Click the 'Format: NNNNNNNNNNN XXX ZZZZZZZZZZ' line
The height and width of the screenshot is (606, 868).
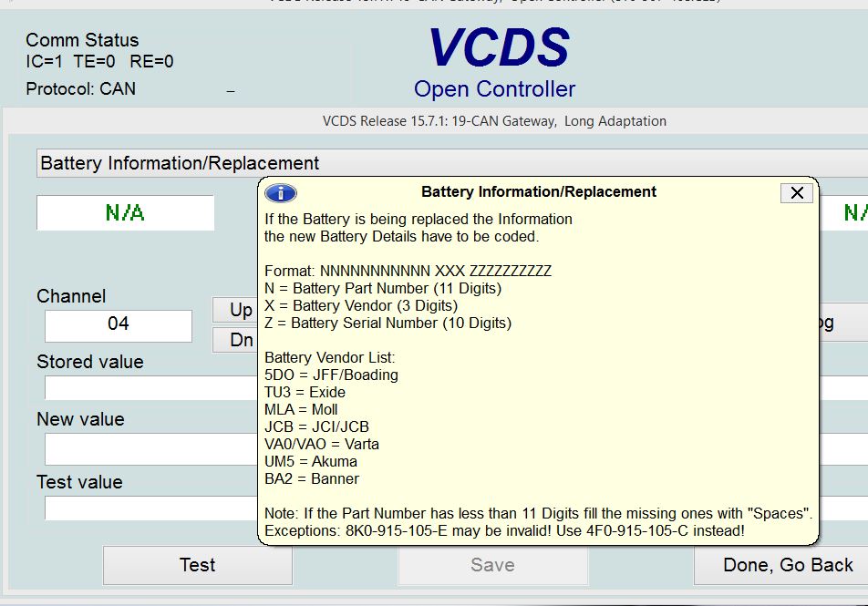(x=408, y=272)
